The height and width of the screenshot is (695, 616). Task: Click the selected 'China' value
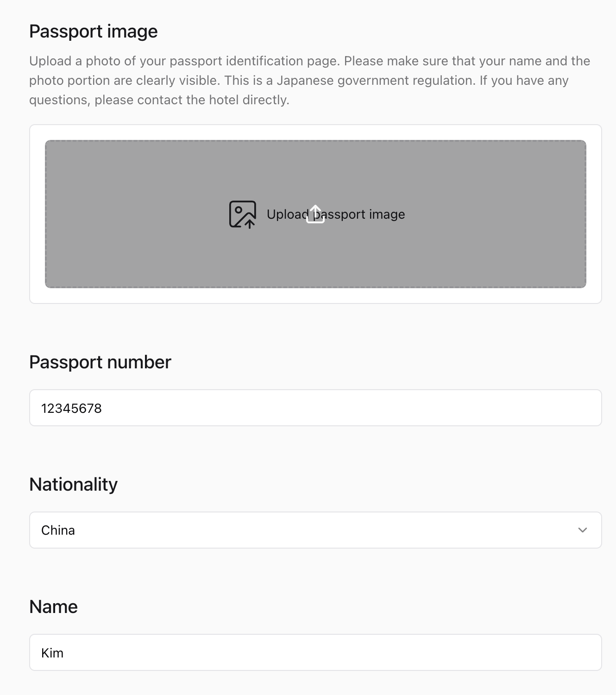click(x=58, y=530)
